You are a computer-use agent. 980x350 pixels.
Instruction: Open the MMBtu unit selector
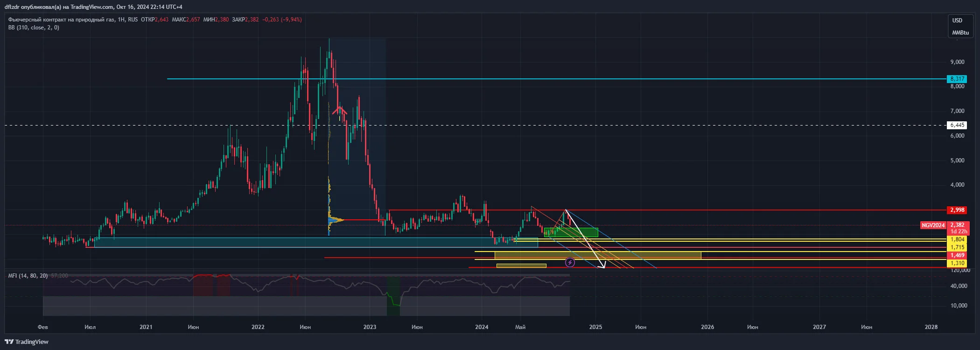tap(960, 33)
